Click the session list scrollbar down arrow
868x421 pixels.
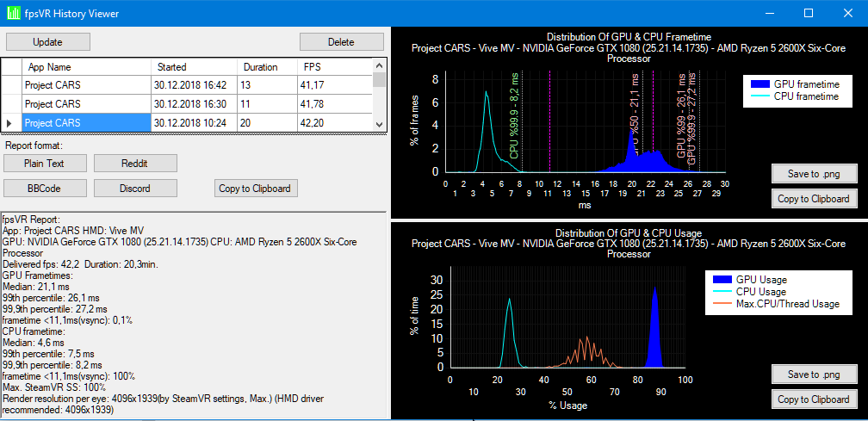pyautogui.click(x=379, y=126)
